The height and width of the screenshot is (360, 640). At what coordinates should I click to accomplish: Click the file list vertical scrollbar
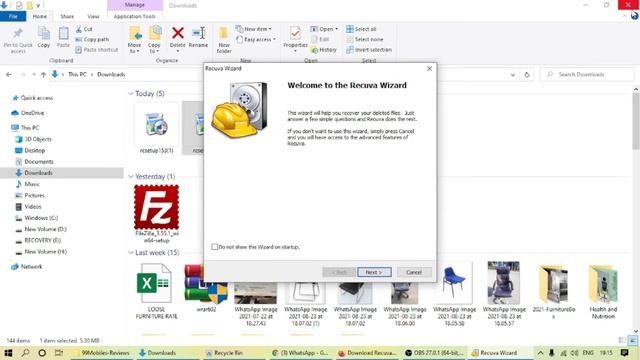pyautogui.click(x=636, y=122)
